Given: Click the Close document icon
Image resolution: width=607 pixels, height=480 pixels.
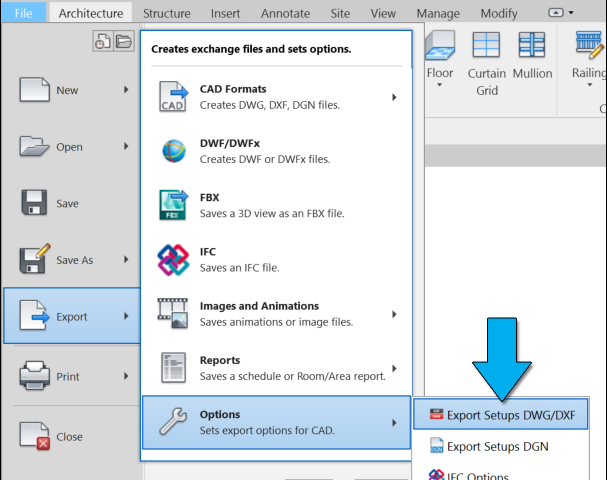Looking at the screenshot, I should (x=35, y=436).
